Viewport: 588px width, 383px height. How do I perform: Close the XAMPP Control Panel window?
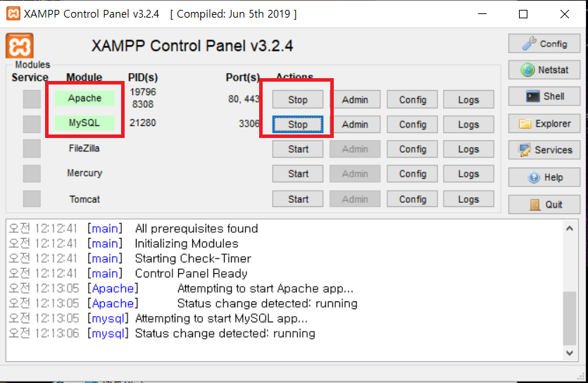coord(565,14)
